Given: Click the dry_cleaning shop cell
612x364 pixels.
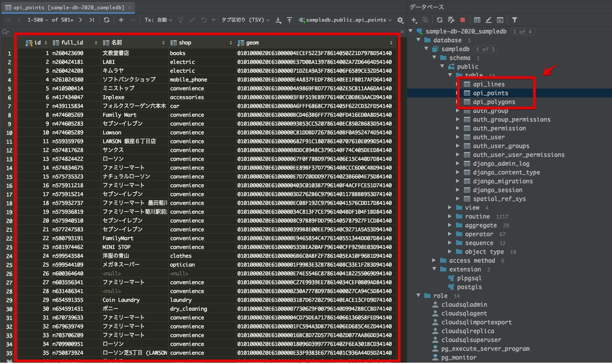Looking at the screenshot, I should pyautogui.click(x=202, y=309).
